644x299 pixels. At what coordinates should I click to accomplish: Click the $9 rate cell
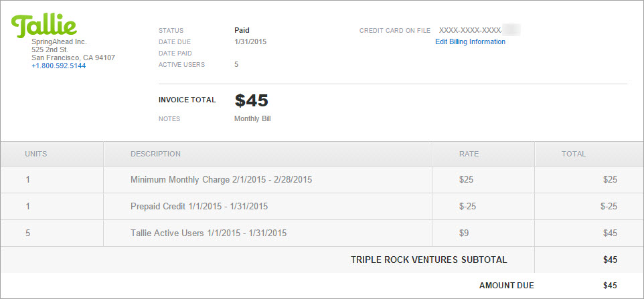[464, 233]
